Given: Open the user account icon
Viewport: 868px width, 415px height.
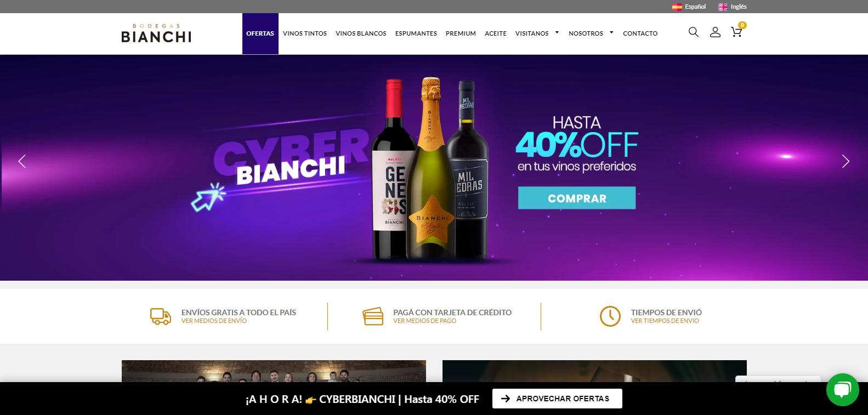Looking at the screenshot, I should click(715, 32).
